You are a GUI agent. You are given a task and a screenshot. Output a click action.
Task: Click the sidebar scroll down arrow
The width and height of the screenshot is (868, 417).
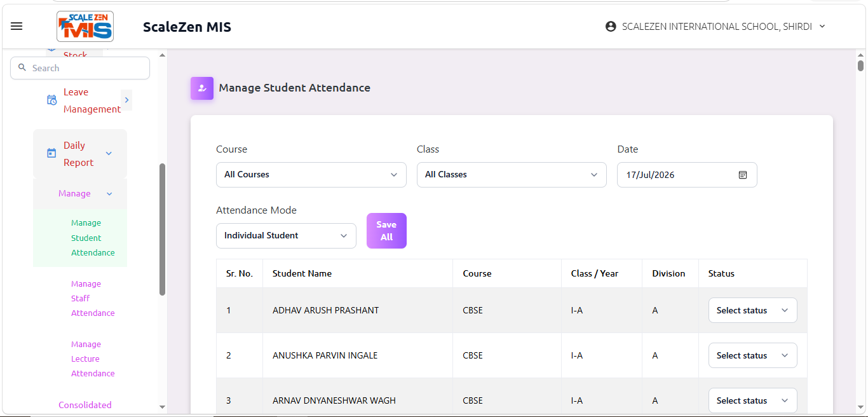point(162,407)
